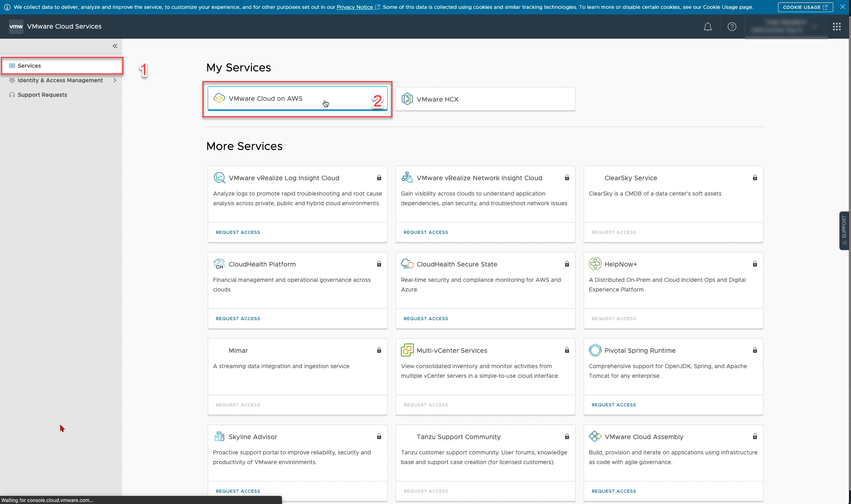Open the VMware Cloud on AWS service
Image resolution: width=851 pixels, height=504 pixels.
coord(298,98)
